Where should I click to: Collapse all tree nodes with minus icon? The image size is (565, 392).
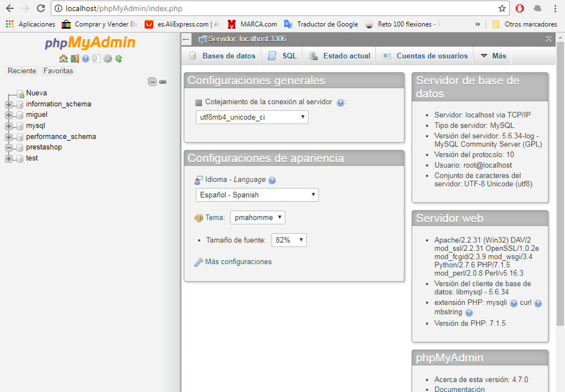click(x=152, y=82)
